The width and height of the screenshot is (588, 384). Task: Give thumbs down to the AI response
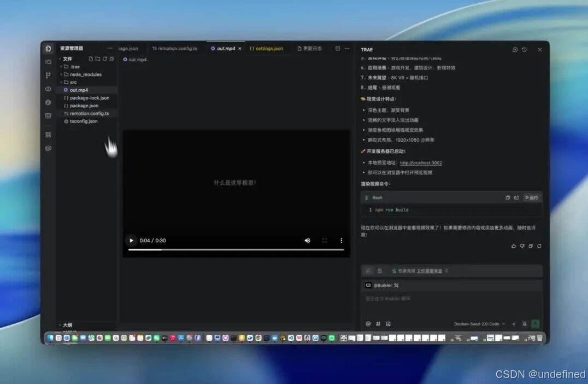pyautogui.click(x=522, y=246)
